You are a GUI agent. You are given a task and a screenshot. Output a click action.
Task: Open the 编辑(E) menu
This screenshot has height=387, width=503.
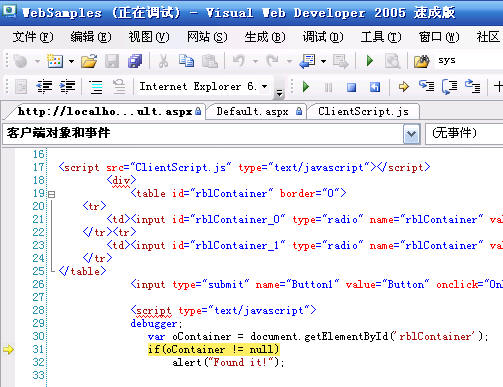[x=91, y=37]
